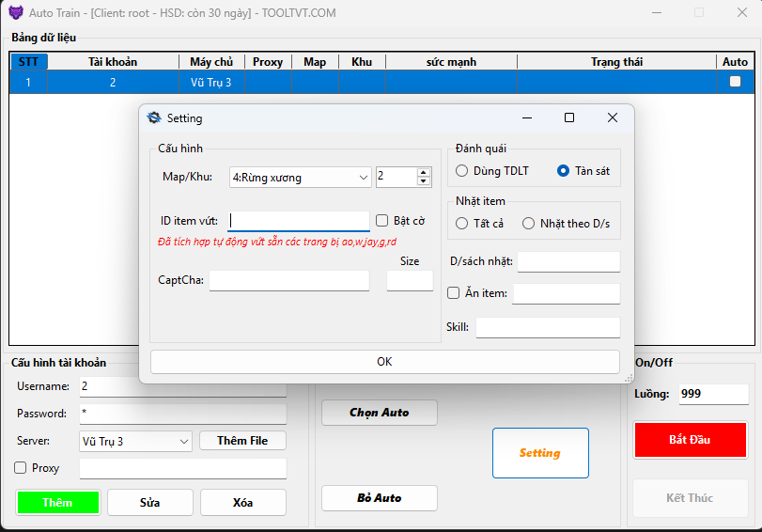Choose the Tàn sát radio option
Screen dimensions: 762x532
tap(563, 171)
